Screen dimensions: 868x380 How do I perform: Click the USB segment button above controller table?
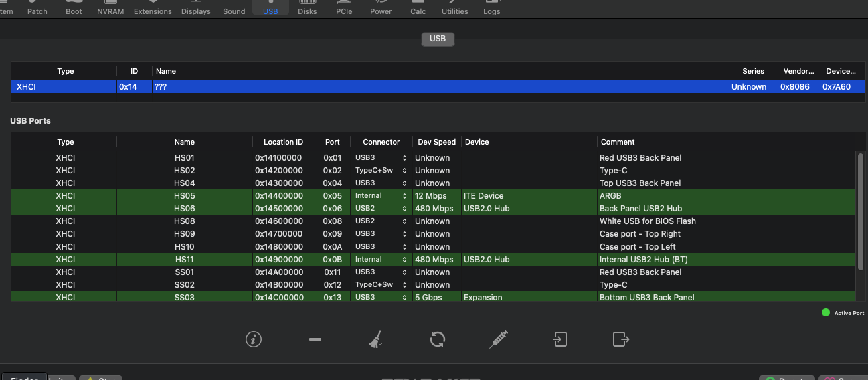(x=438, y=39)
